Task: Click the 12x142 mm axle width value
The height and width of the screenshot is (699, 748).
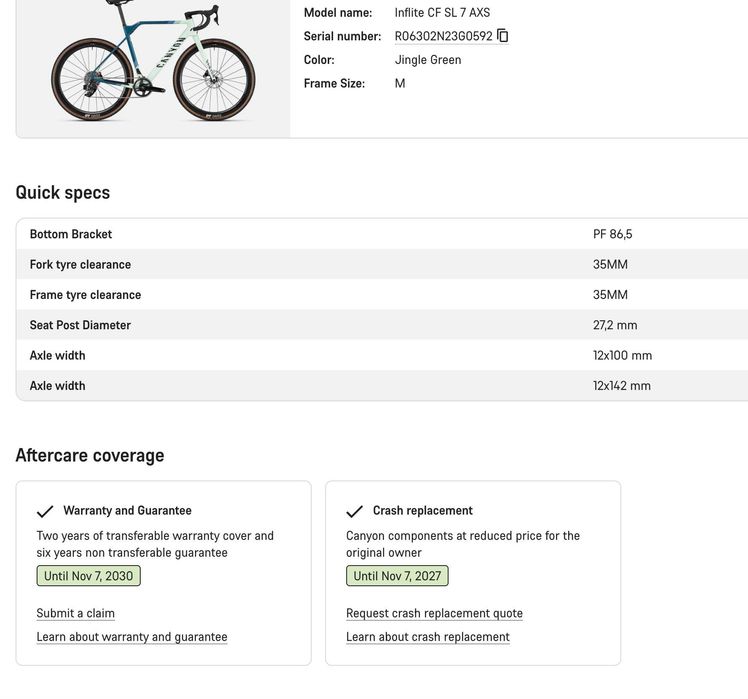Action: click(x=622, y=386)
